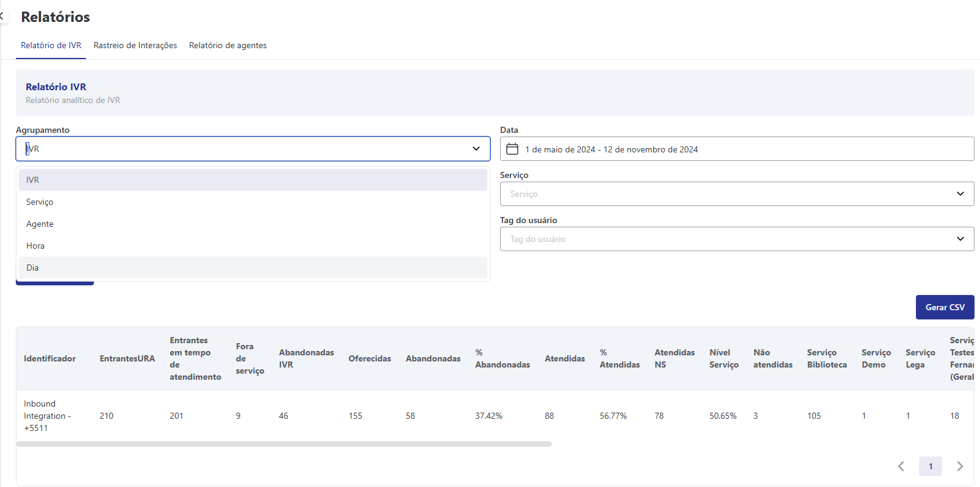Click Entrantes em tempo de atendimento header
980x487 pixels.
[195, 358]
